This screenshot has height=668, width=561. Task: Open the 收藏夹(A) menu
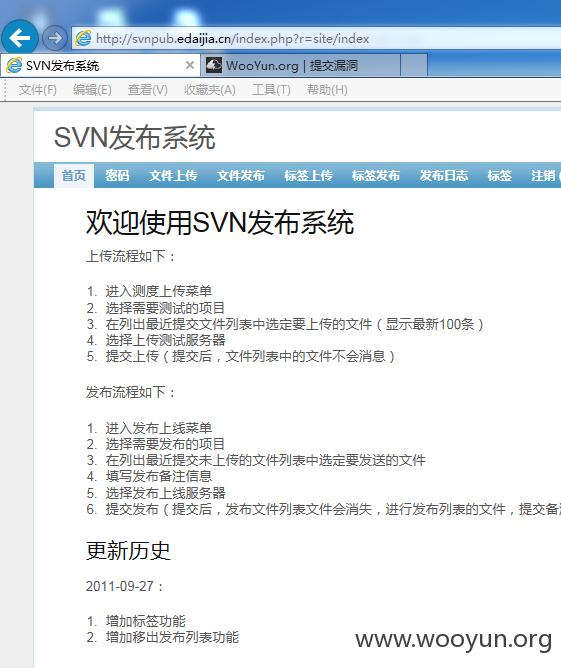coord(210,90)
